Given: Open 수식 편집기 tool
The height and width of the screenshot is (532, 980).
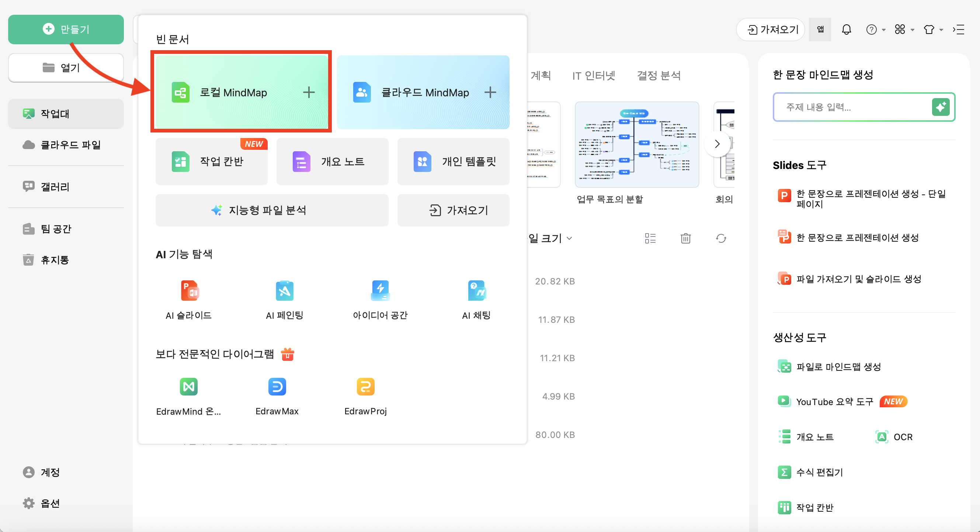Looking at the screenshot, I should pos(810,472).
